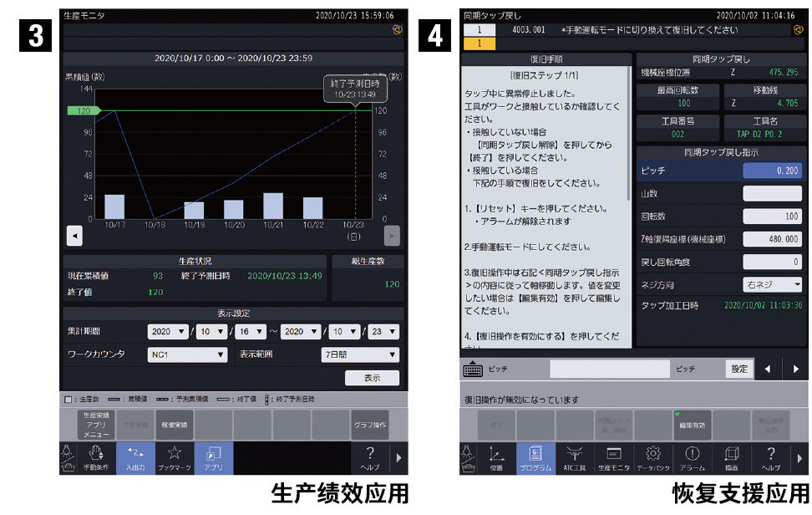Open the アラーム alert icon
The width and height of the screenshot is (812, 515).
[693, 458]
